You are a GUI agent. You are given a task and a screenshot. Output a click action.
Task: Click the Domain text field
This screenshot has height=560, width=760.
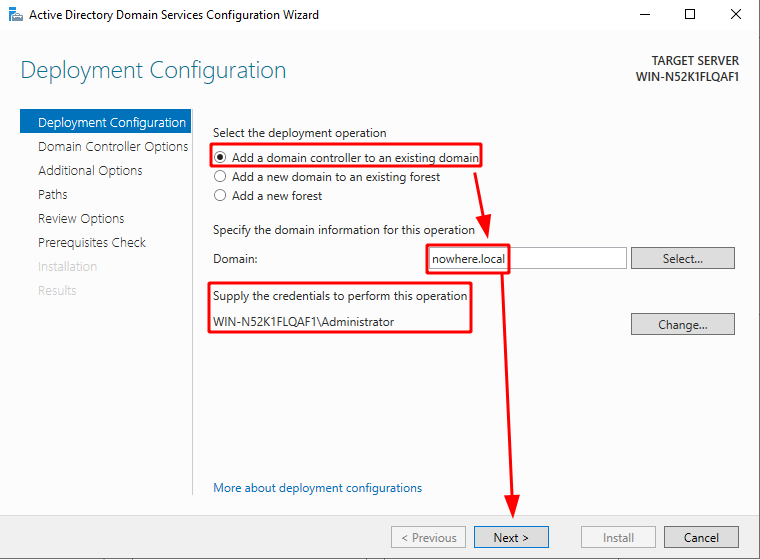coord(527,258)
